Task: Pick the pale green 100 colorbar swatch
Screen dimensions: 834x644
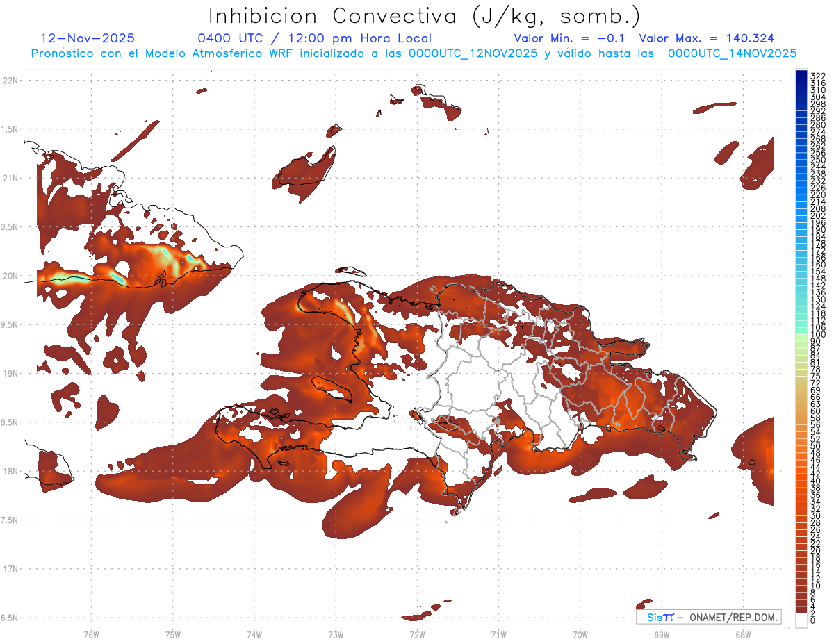Action: (x=801, y=337)
